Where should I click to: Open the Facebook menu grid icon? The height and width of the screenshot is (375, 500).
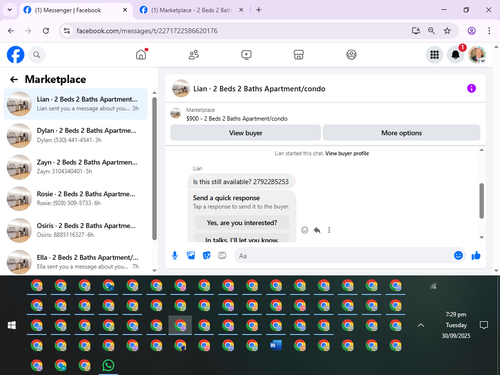tap(434, 55)
